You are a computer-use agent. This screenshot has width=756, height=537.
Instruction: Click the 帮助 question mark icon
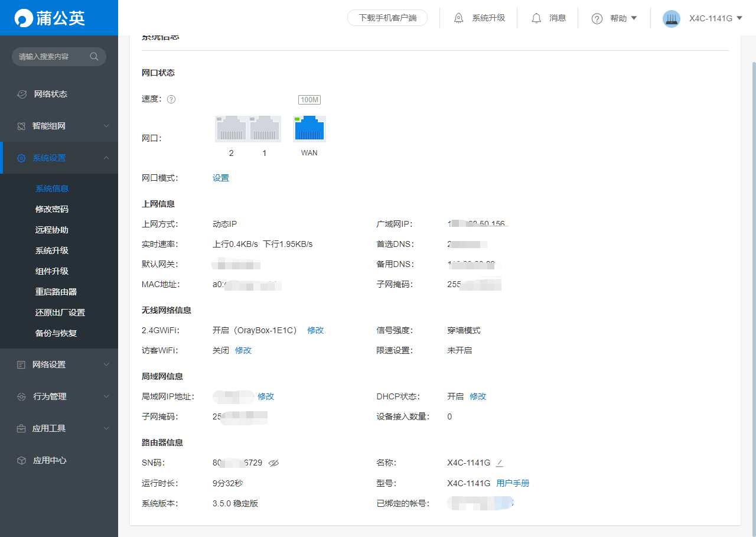597,18
